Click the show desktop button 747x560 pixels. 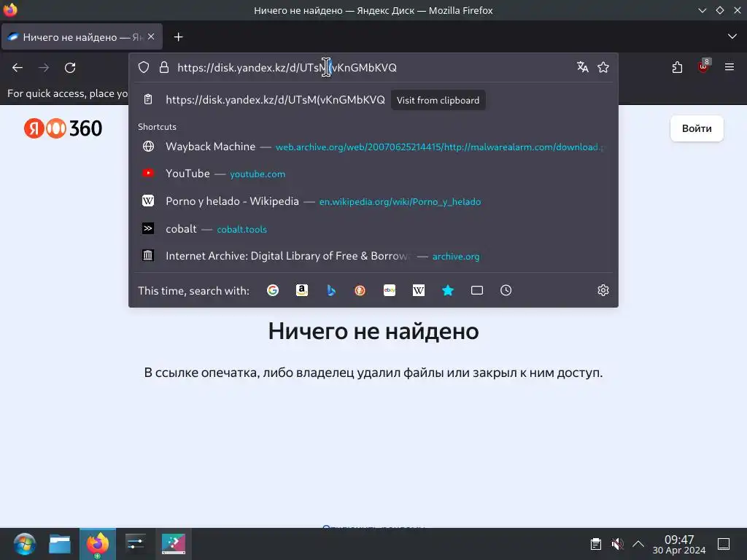tap(724, 544)
